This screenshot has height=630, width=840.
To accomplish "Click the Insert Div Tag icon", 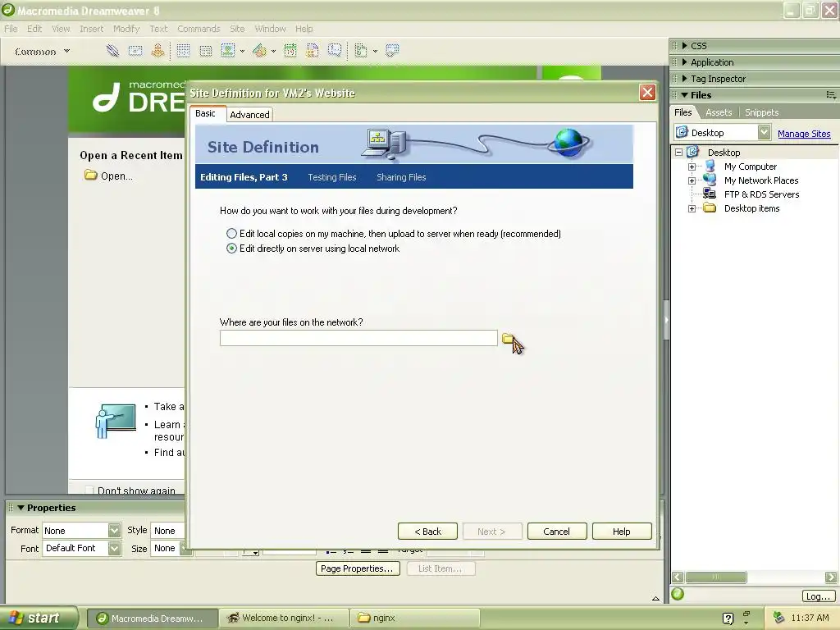I will [x=206, y=51].
